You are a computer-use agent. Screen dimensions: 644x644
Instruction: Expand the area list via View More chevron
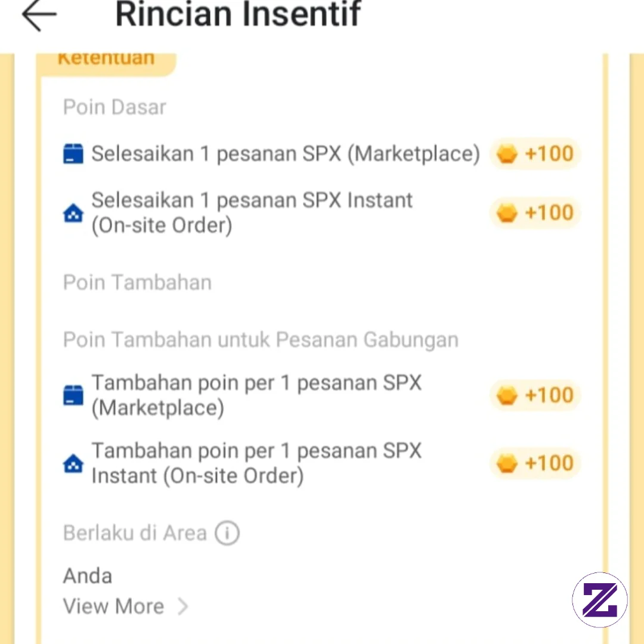183,606
